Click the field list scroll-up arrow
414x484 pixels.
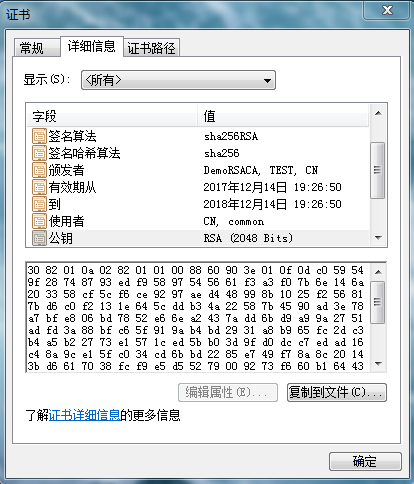tap(378, 113)
